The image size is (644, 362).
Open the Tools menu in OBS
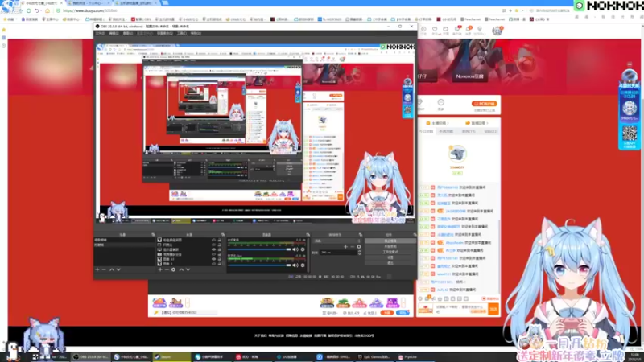(182, 33)
